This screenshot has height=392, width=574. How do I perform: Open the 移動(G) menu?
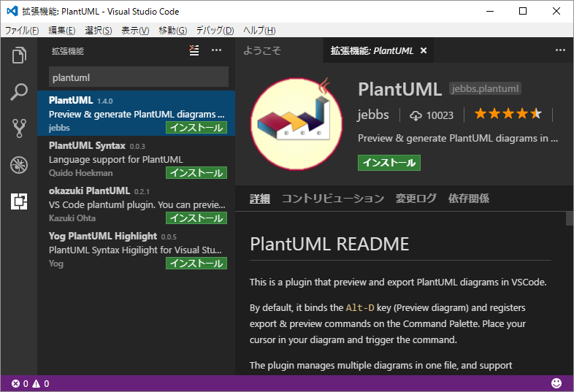tap(173, 31)
